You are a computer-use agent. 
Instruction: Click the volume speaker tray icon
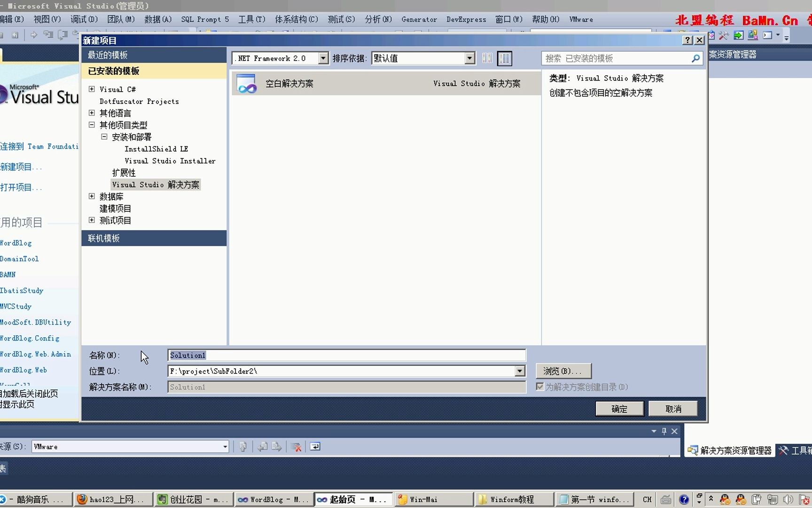pos(788,500)
